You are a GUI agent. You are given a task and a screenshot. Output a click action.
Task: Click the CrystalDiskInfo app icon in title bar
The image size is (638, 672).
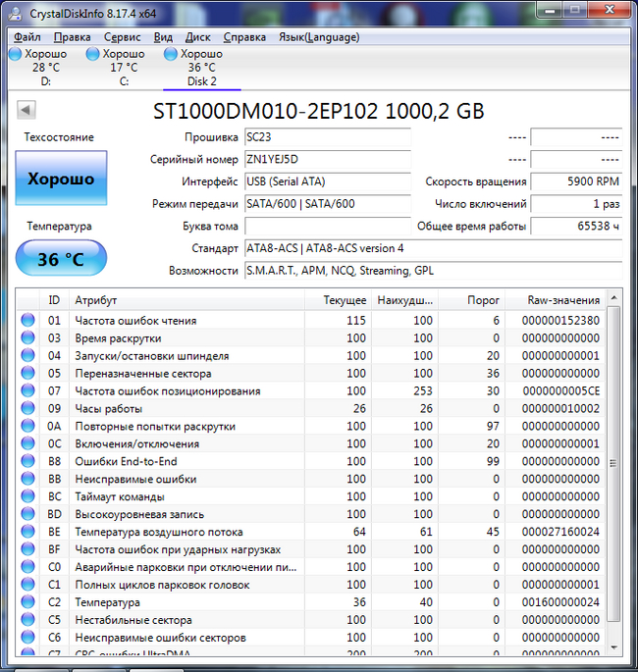[x=16, y=13]
